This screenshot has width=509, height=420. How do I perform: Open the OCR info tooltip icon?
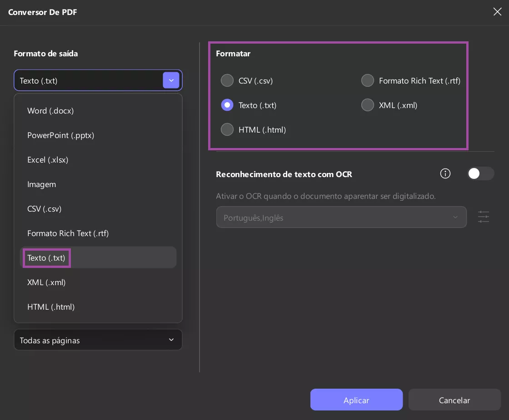click(445, 173)
